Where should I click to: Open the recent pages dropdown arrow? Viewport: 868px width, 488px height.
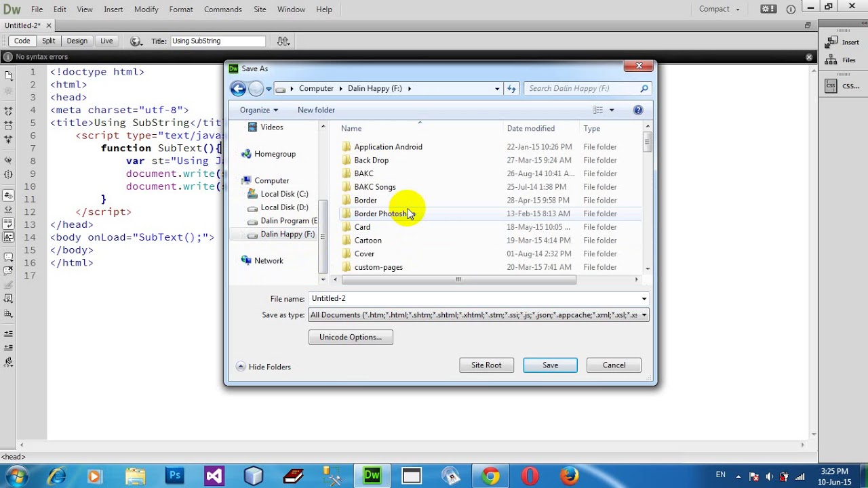269,89
